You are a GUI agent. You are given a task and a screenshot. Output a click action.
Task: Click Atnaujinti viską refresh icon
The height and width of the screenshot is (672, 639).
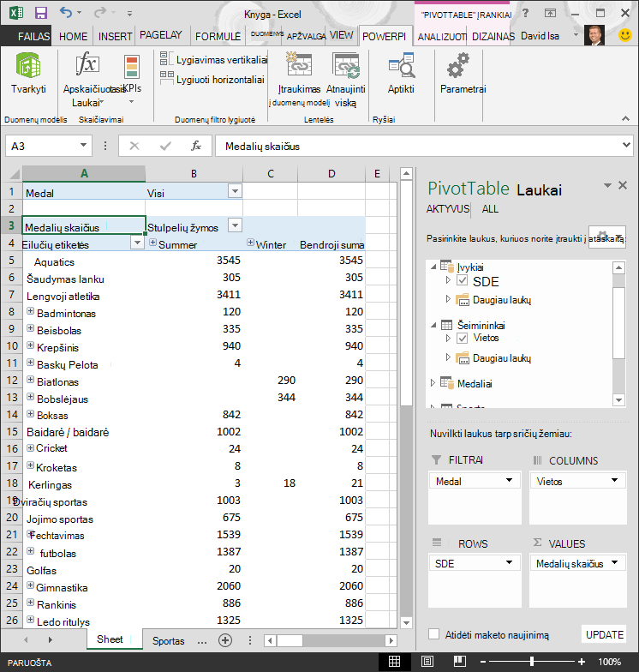[346, 65]
